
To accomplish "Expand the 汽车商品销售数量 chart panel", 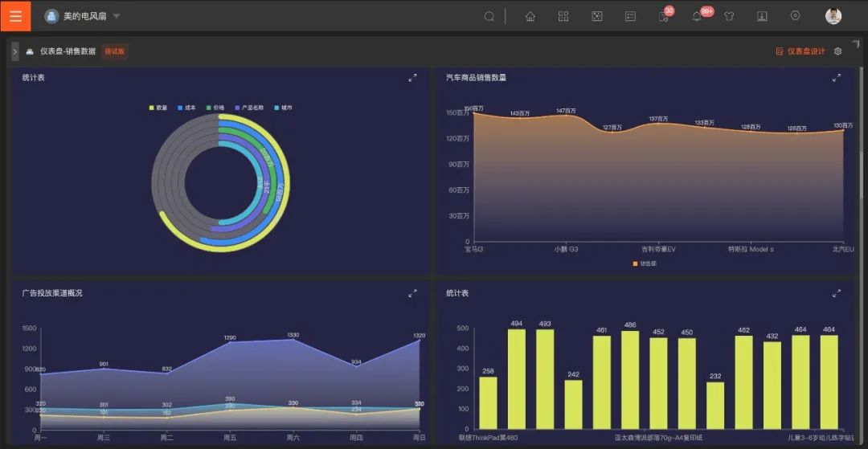I will [x=837, y=78].
